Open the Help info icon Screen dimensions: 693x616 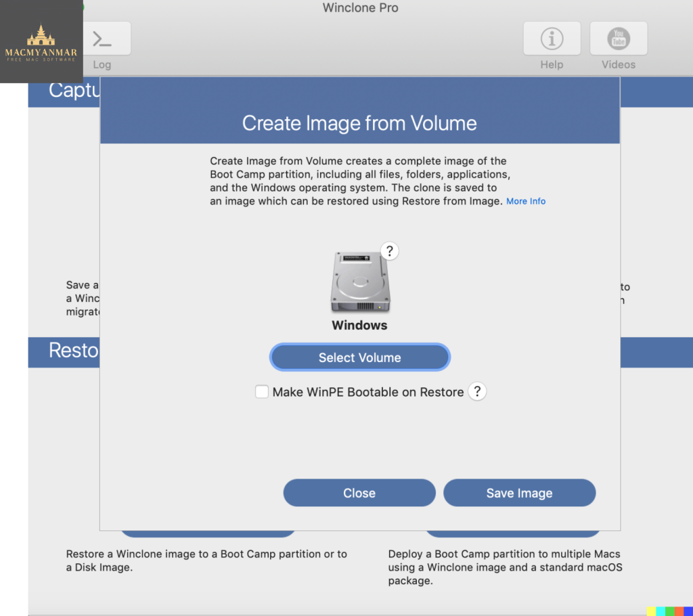click(552, 39)
